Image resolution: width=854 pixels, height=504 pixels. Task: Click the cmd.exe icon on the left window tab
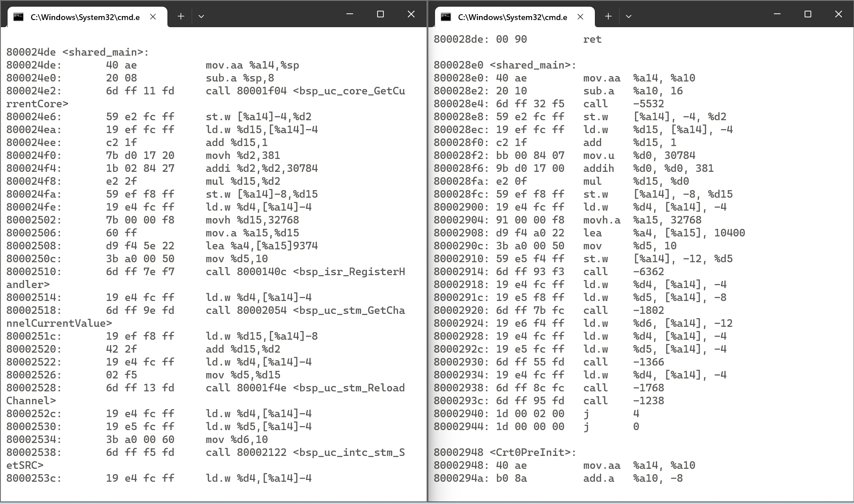point(18,16)
